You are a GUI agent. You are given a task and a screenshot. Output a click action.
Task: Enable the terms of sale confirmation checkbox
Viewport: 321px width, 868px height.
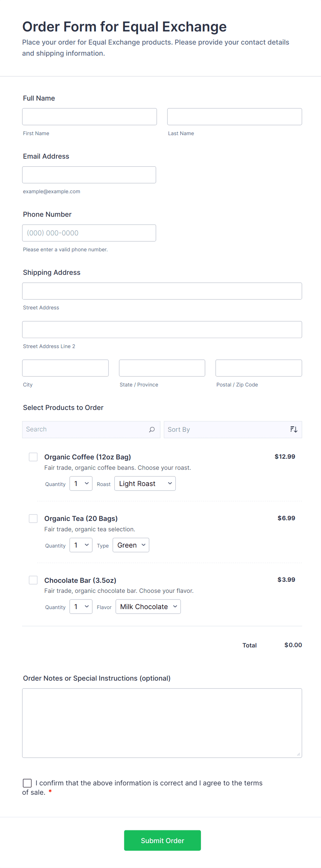[x=27, y=783]
